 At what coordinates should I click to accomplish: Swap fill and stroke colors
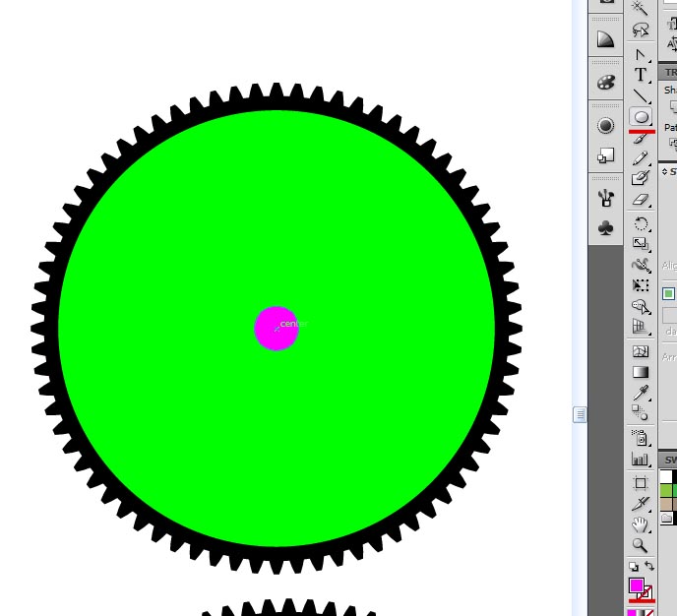pyautogui.click(x=648, y=566)
